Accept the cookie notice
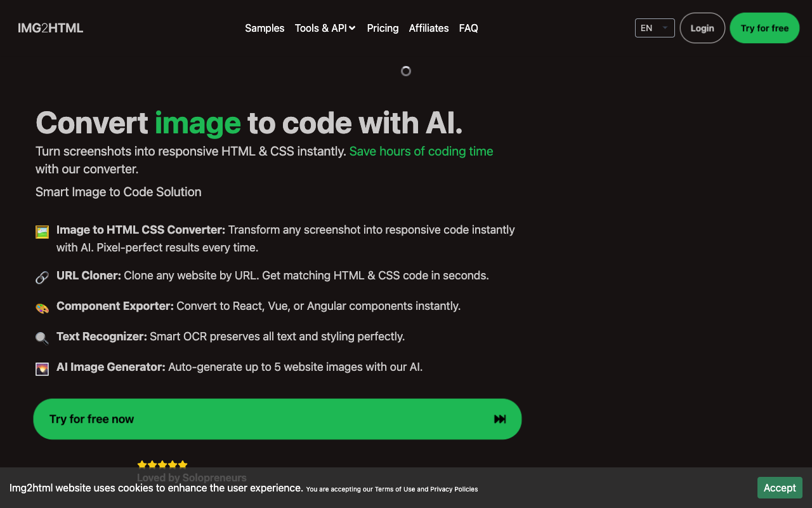Viewport: 812px width, 508px height. tap(780, 488)
